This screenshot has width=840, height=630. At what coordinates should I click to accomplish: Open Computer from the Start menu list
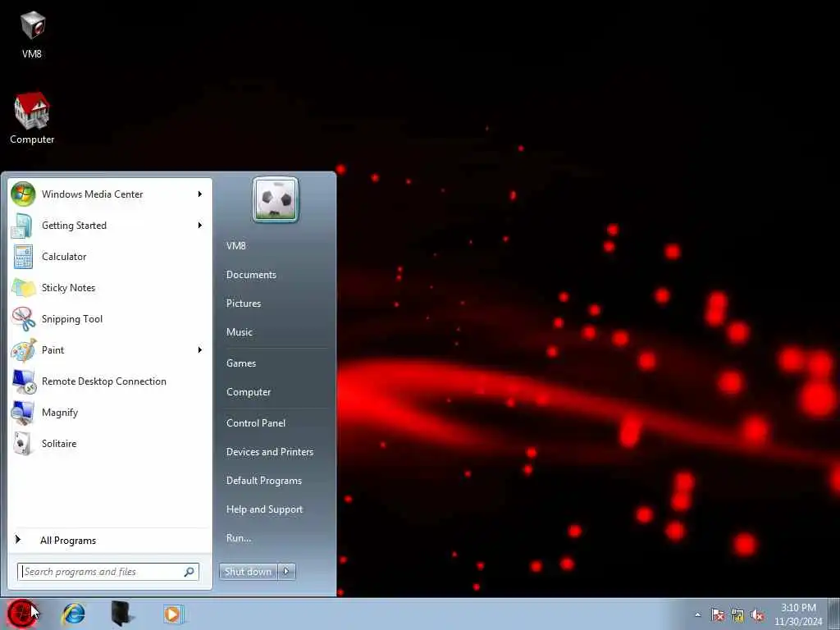click(x=249, y=392)
